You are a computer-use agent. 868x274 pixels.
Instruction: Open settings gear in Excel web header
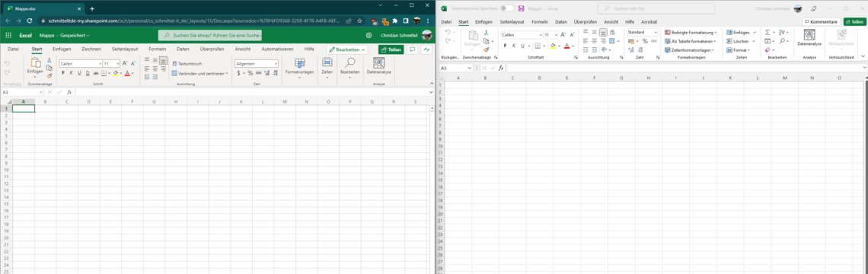[369, 35]
